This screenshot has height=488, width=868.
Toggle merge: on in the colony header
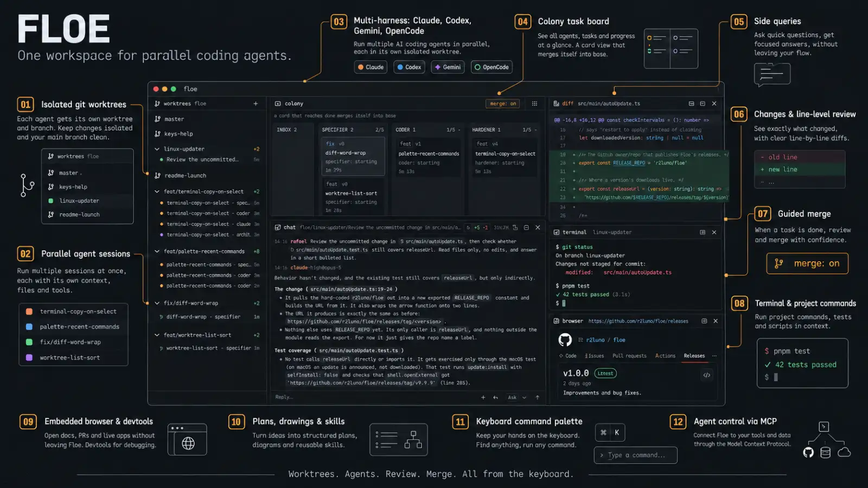point(503,104)
